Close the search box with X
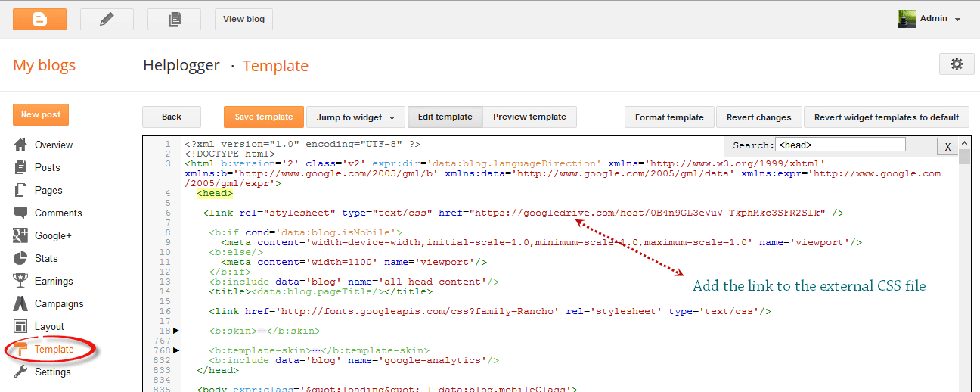 coord(947,147)
